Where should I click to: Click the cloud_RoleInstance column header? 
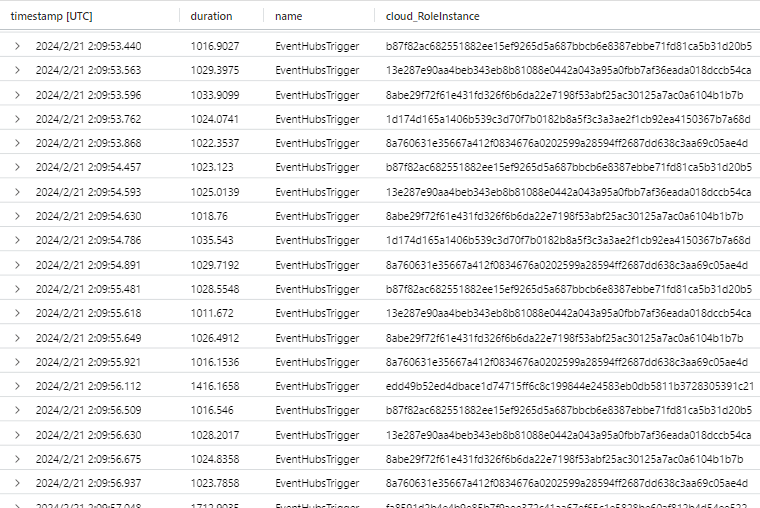point(432,16)
